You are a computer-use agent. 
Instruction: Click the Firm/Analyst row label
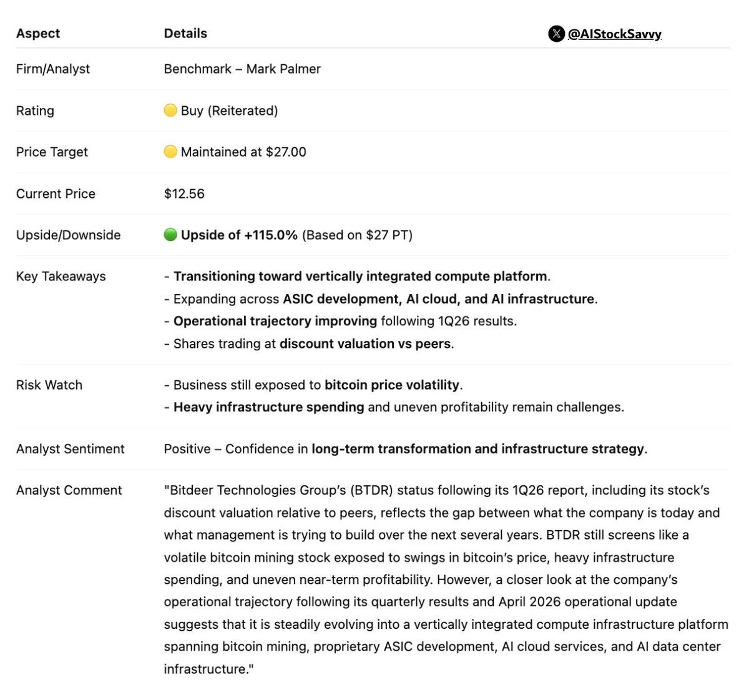[x=53, y=69]
